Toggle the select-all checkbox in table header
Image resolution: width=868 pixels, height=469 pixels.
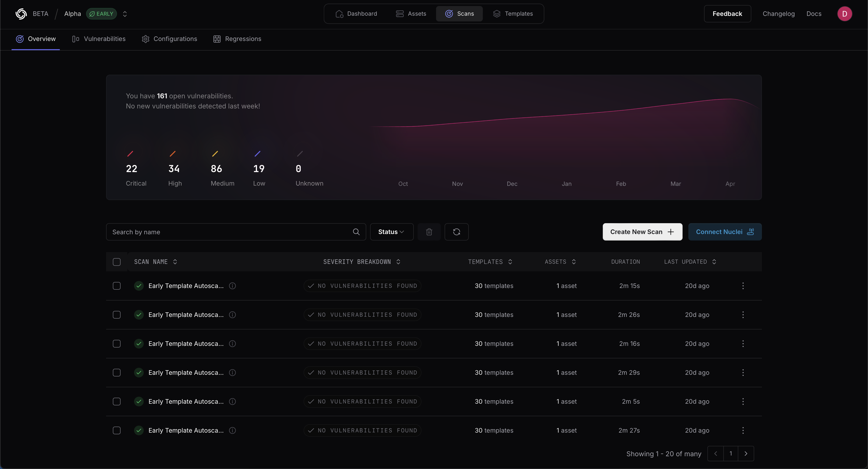pyautogui.click(x=117, y=262)
